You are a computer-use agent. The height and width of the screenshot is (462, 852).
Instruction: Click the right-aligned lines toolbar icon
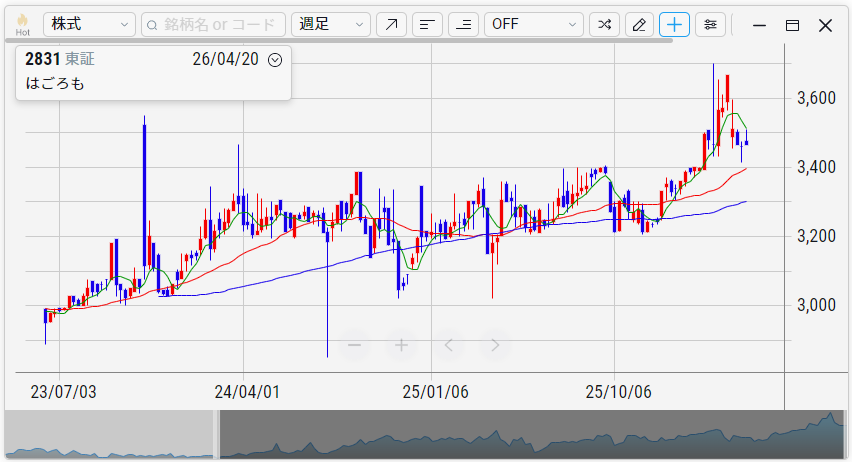click(x=463, y=25)
